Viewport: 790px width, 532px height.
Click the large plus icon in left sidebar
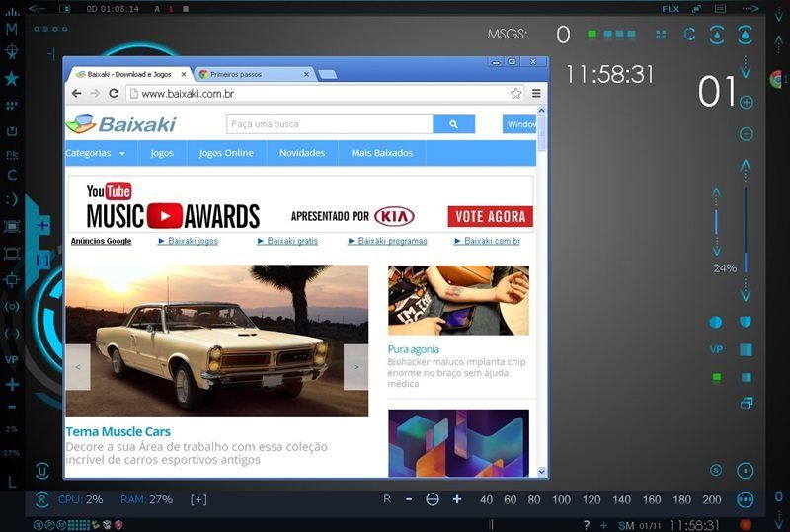[12, 384]
